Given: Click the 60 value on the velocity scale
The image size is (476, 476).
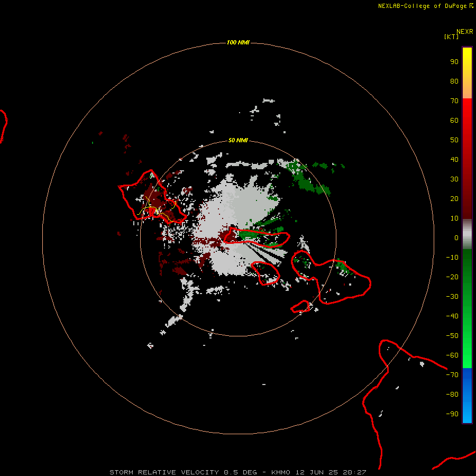Looking at the screenshot, I should pos(454,121).
